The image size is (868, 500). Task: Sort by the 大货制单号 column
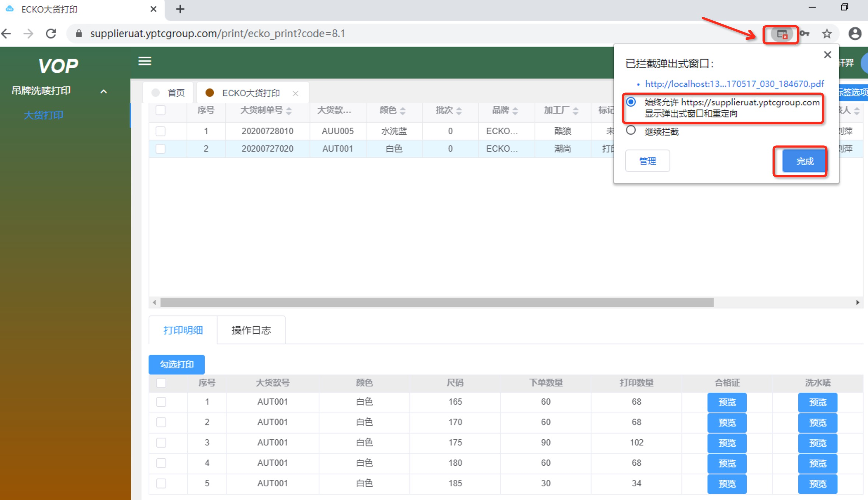coord(289,111)
